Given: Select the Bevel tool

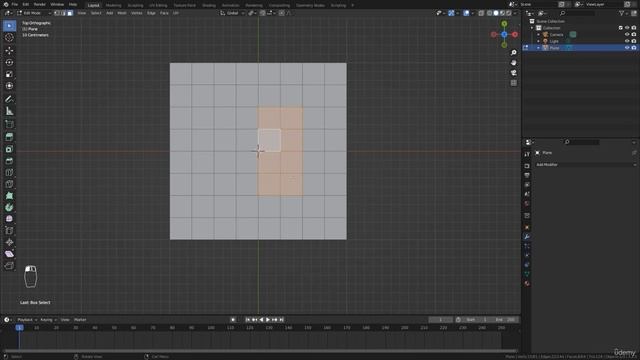Looking at the screenshot, I should [9, 160].
